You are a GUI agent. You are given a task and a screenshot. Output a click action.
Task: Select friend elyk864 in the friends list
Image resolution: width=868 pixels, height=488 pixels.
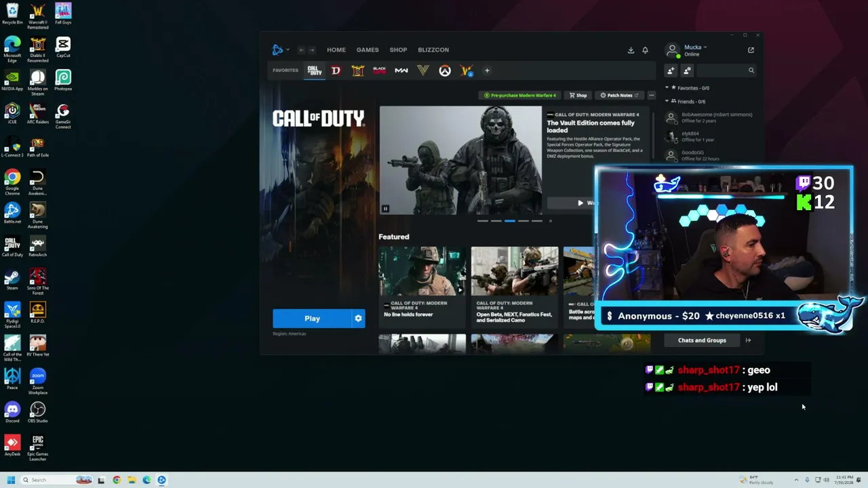point(709,136)
